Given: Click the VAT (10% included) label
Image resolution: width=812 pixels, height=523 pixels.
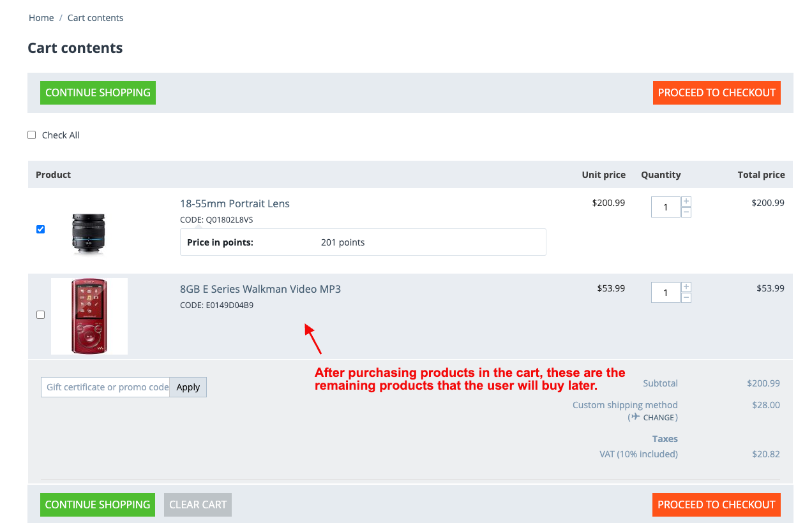Looking at the screenshot, I should (x=638, y=454).
